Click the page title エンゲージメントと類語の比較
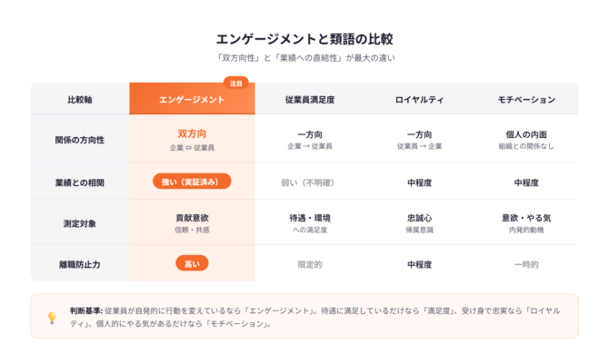The width and height of the screenshot is (609, 364). coord(304,39)
